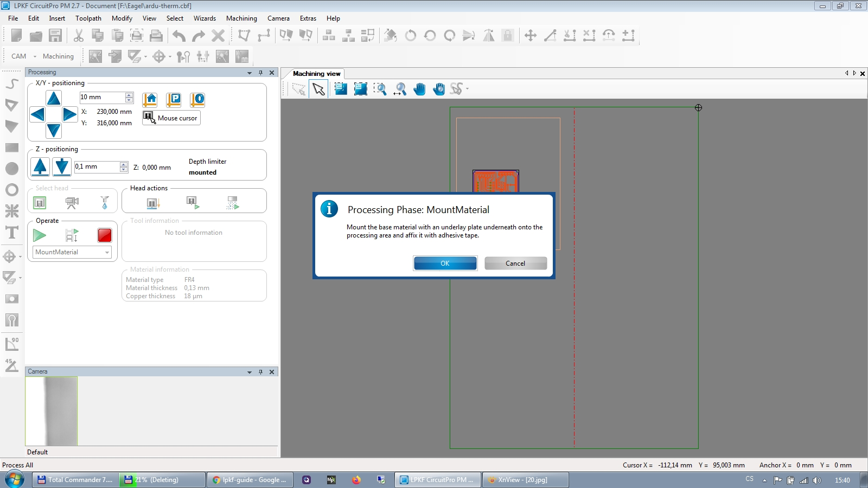Select the pan hand tool

pyautogui.click(x=419, y=89)
